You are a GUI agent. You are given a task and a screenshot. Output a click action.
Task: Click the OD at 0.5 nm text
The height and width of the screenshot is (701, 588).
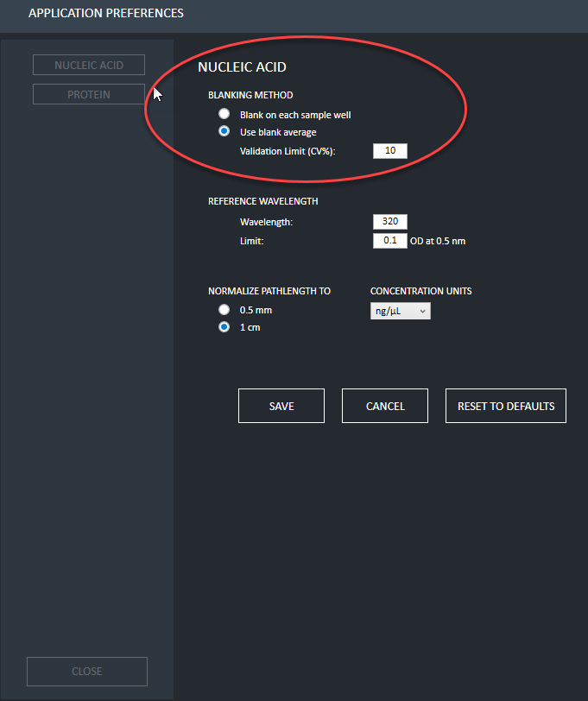tap(439, 241)
